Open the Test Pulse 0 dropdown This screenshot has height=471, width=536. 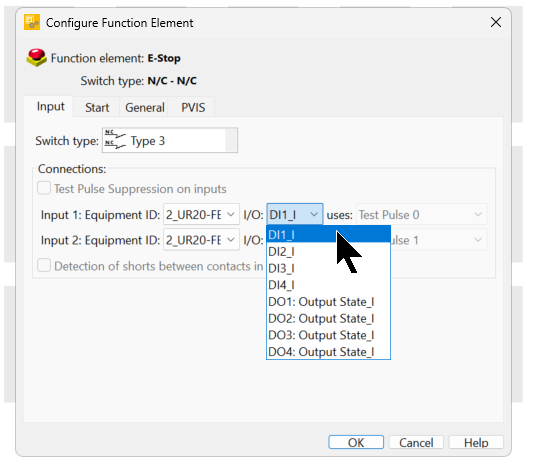click(x=421, y=215)
